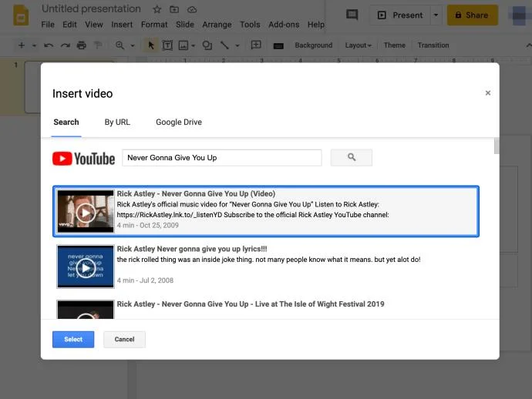
Task: Click the Cancel button
Action: [x=124, y=340]
